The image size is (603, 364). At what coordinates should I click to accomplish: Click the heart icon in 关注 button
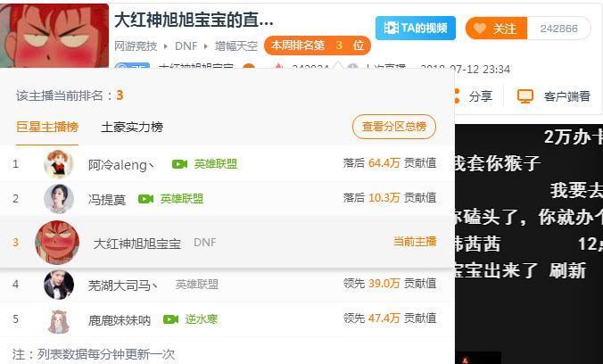click(480, 28)
